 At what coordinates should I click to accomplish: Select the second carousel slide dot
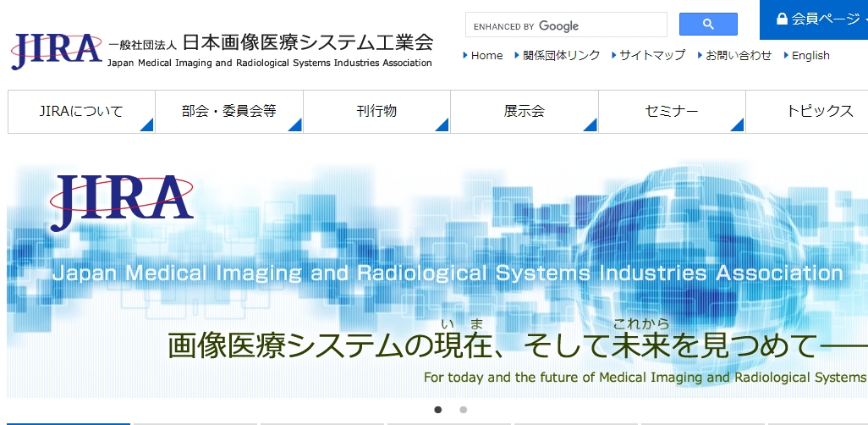coord(464,410)
